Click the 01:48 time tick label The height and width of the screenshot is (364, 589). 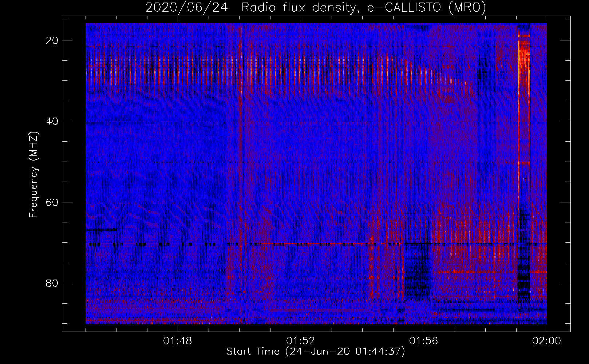(177, 341)
